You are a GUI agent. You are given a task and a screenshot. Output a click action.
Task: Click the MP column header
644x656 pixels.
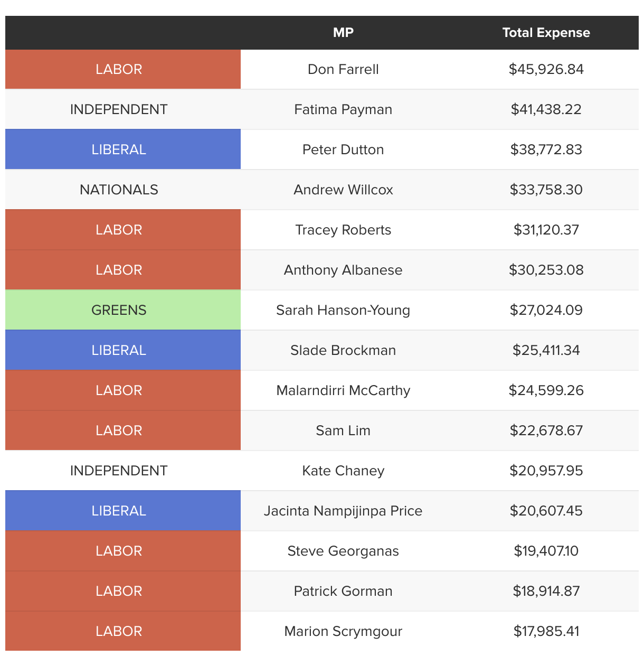[x=343, y=33]
